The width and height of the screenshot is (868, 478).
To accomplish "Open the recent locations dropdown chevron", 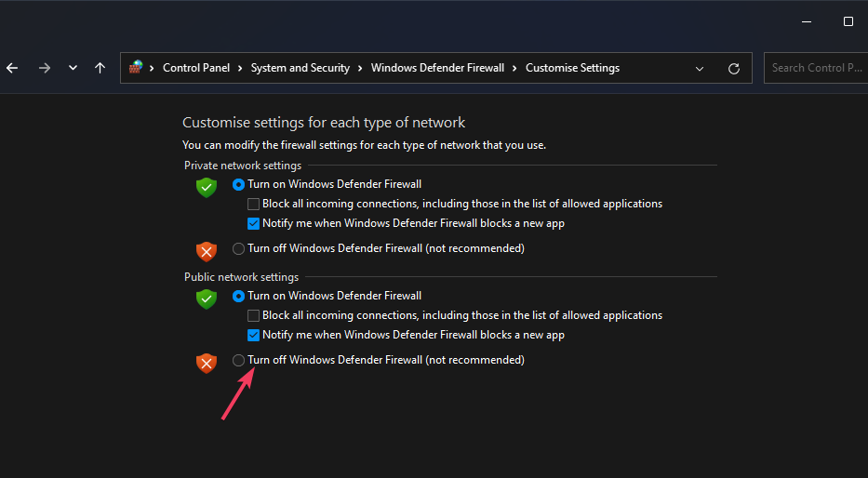I will (73, 68).
